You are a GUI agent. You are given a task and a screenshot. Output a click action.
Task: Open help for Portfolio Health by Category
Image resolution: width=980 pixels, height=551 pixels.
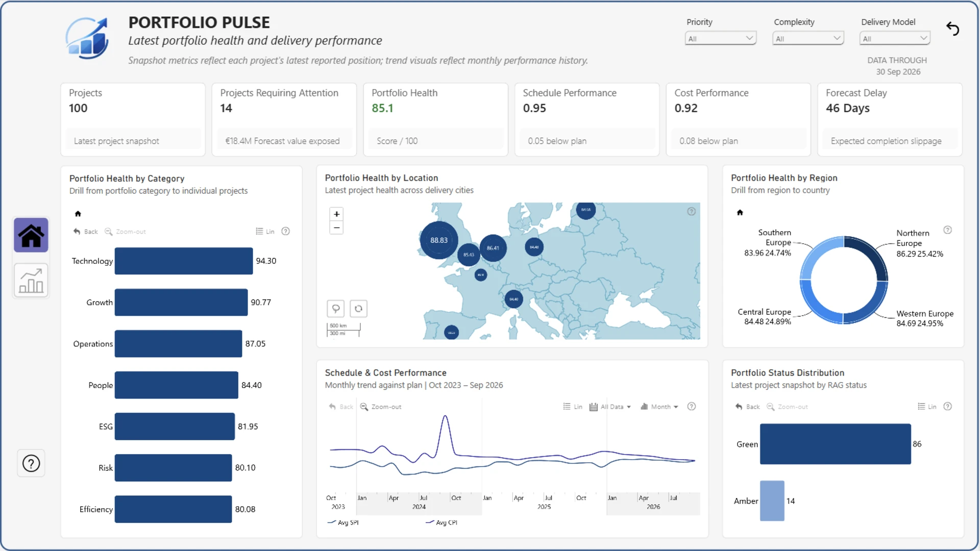pyautogui.click(x=286, y=231)
